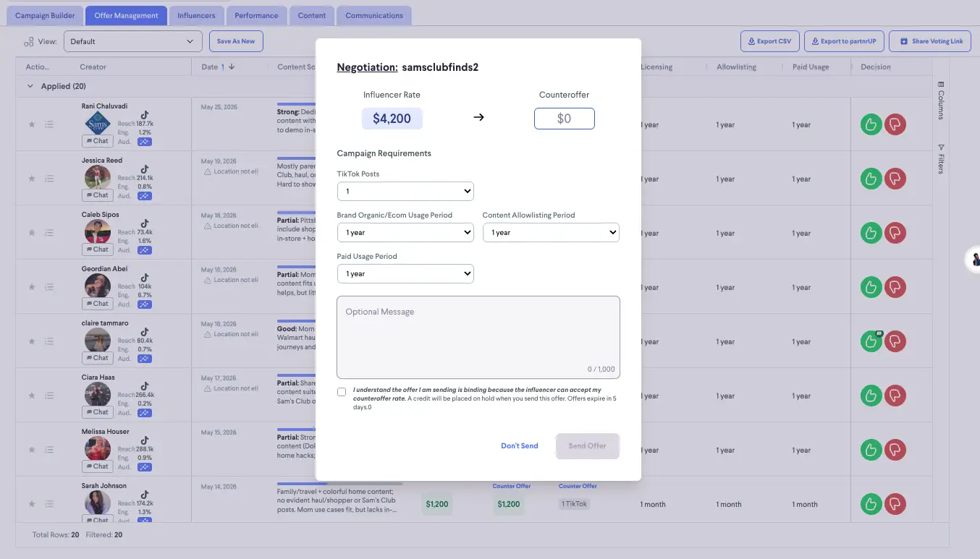Check the binding offer acknowledgment checkbox
Viewport: 980px width, 559px height.
pyautogui.click(x=342, y=392)
